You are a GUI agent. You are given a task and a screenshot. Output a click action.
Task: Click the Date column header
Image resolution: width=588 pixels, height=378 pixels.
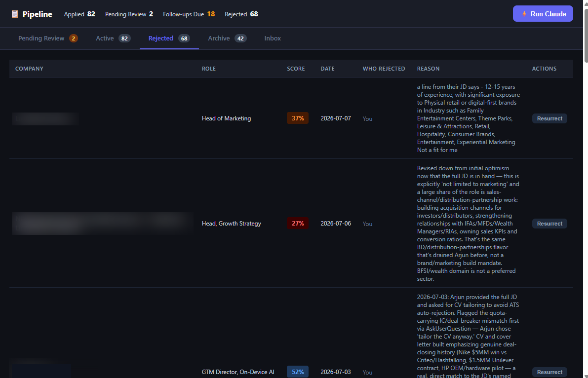[x=327, y=69]
